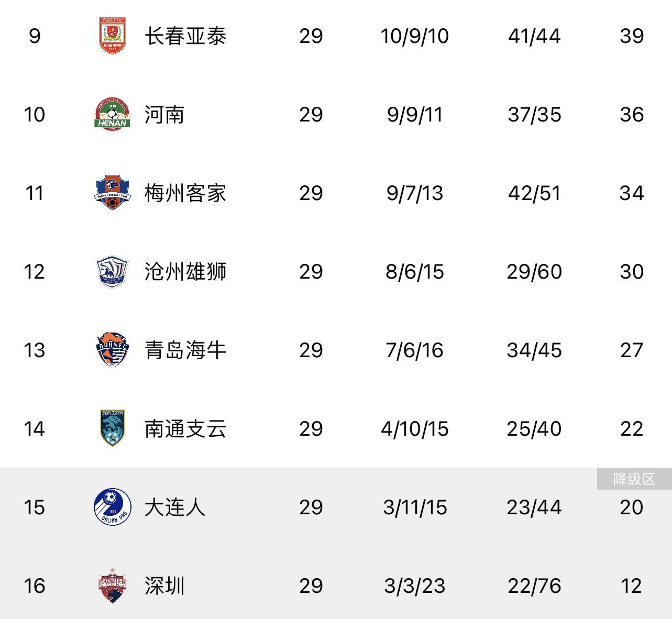Open team name 长春亚泰
The image size is (672, 619).
(185, 36)
